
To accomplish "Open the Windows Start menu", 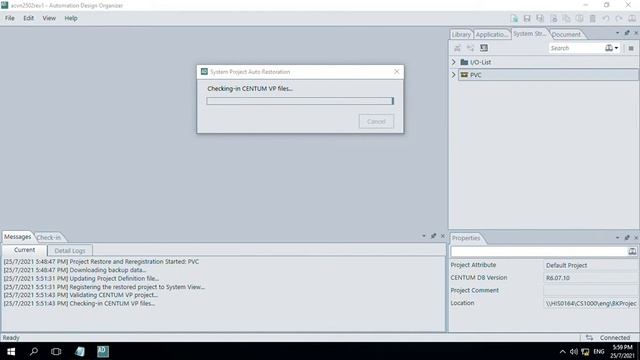I will coord(11,351).
